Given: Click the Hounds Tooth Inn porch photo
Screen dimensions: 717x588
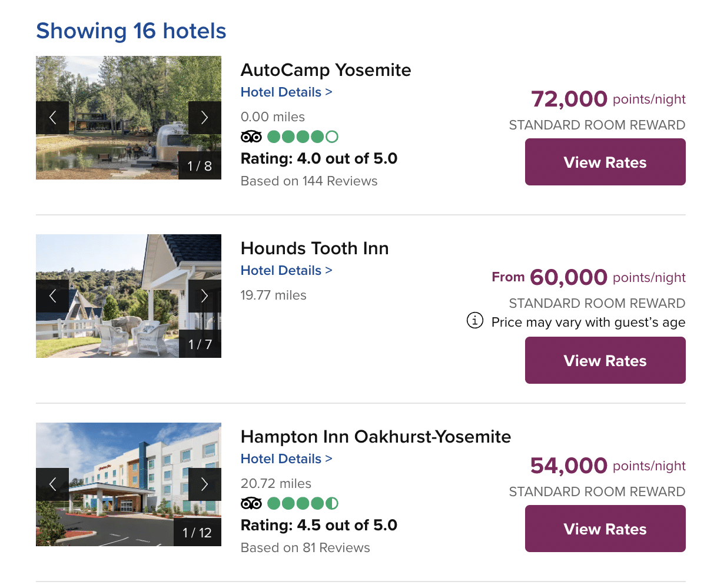Looking at the screenshot, I should click(128, 259).
